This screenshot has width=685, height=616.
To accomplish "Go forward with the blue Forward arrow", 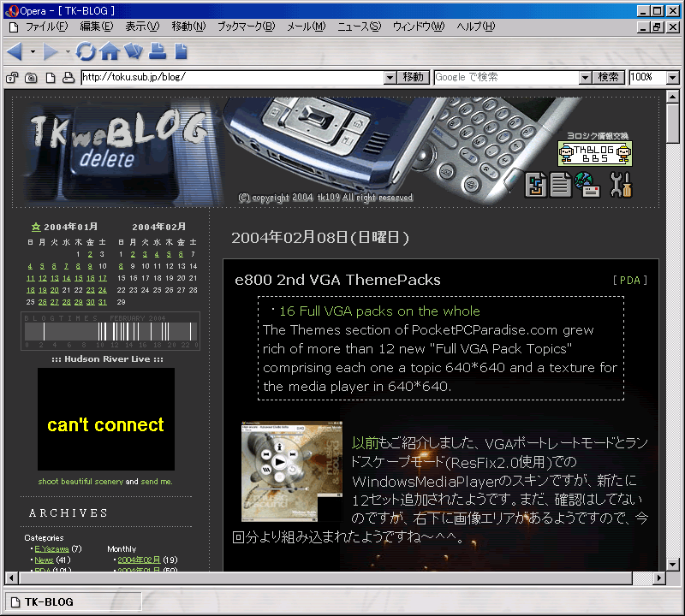I will click(x=50, y=51).
